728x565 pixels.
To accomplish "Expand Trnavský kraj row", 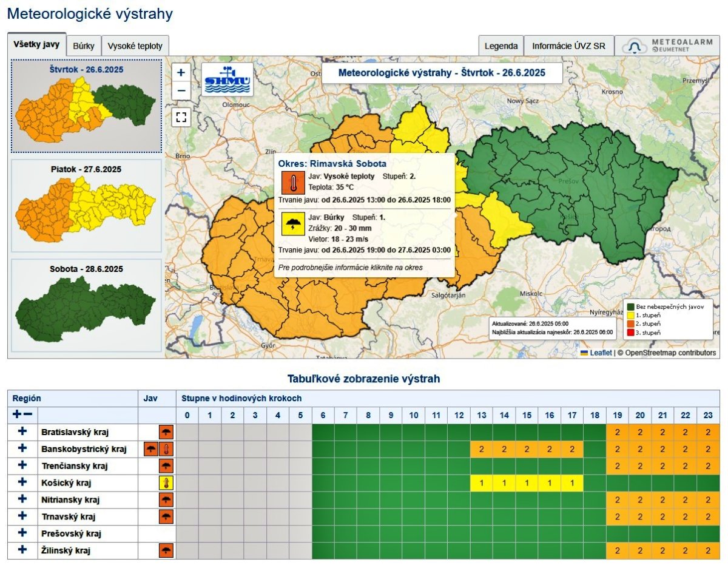I will tap(22, 516).
